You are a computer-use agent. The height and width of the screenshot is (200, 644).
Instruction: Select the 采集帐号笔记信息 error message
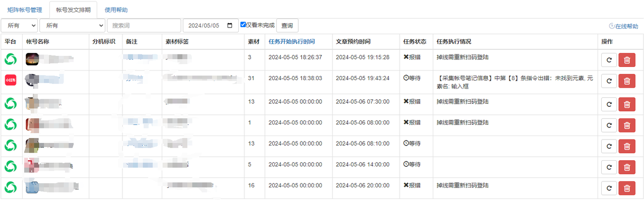514,82
